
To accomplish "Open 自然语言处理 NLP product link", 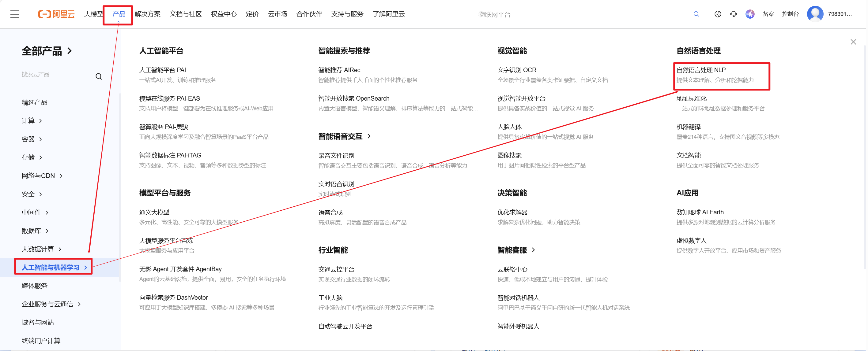I will click(700, 70).
